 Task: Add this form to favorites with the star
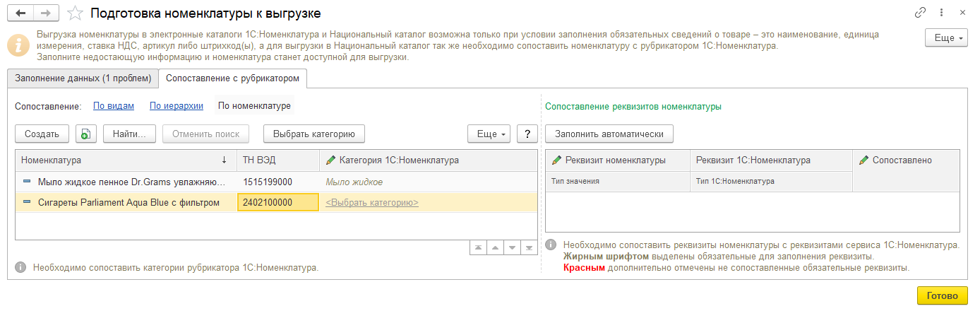(x=75, y=13)
